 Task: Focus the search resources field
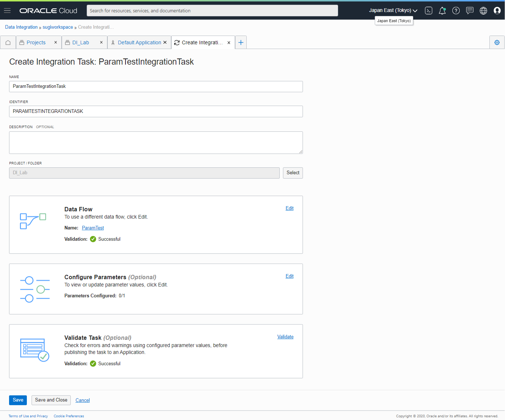click(212, 11)
